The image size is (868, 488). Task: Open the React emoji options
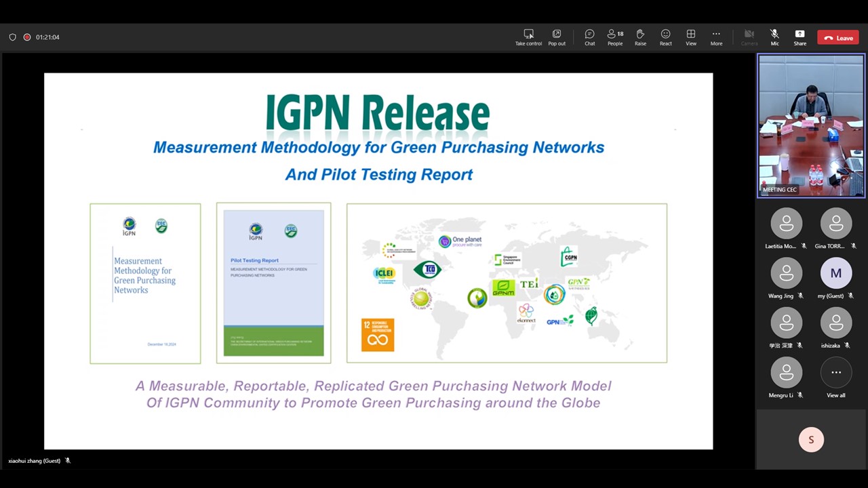click(x=665, y=37)
